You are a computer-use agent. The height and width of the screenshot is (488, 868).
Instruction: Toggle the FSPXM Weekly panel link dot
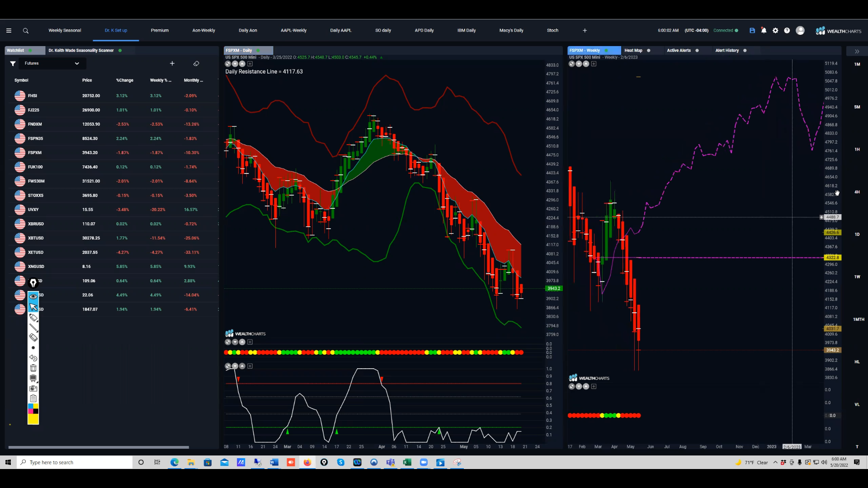click(x=606, y=51)
